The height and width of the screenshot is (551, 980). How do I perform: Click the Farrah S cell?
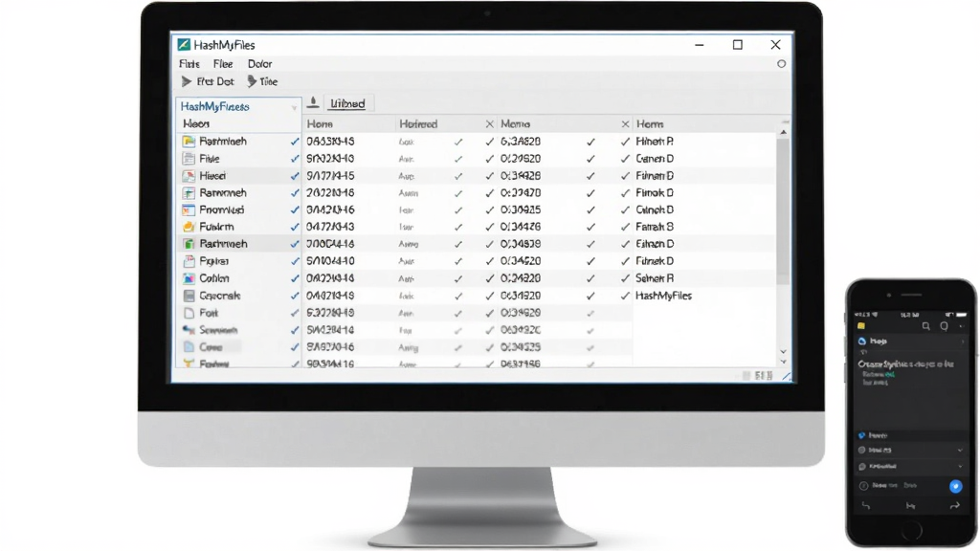pos(655,227)
